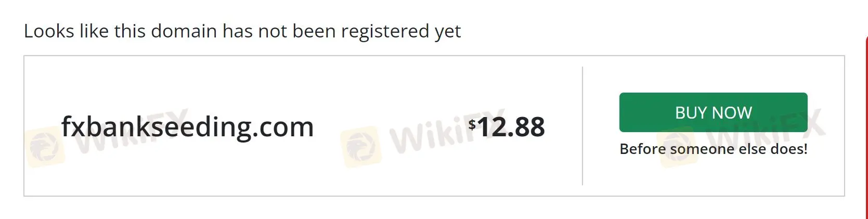Click the word 'yet' ending the heading

pyautogui.click(x=448, y=32)
